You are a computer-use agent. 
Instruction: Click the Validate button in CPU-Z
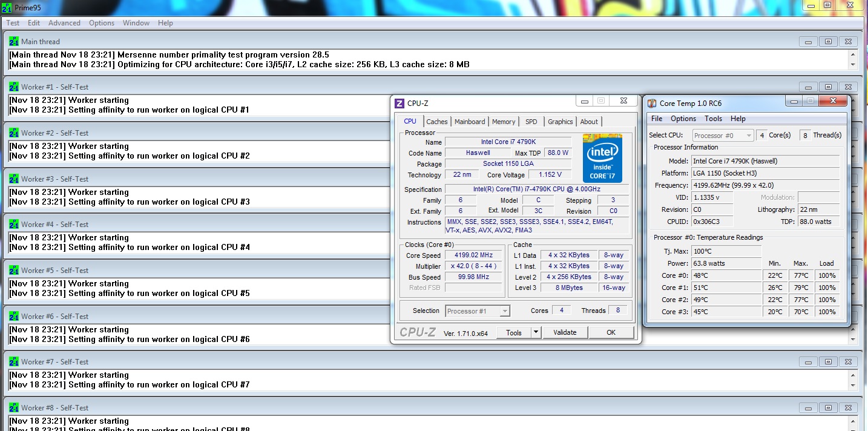[565, 332]
